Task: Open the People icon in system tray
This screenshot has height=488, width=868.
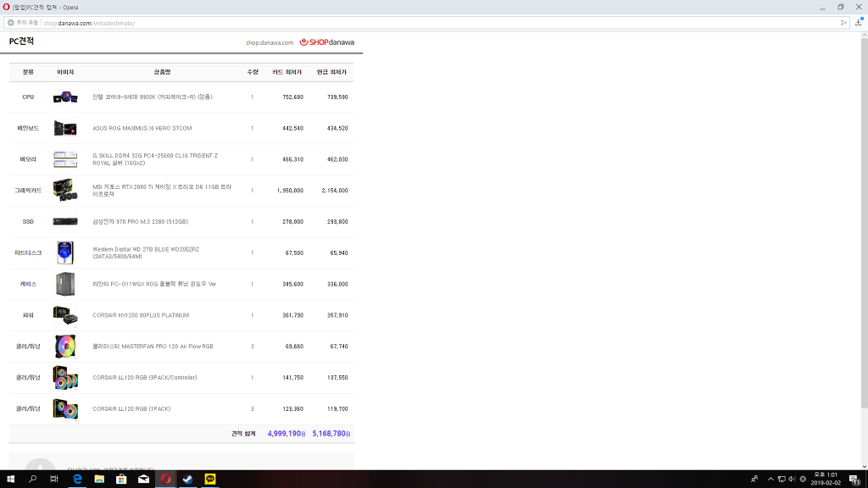Action: 754,480
